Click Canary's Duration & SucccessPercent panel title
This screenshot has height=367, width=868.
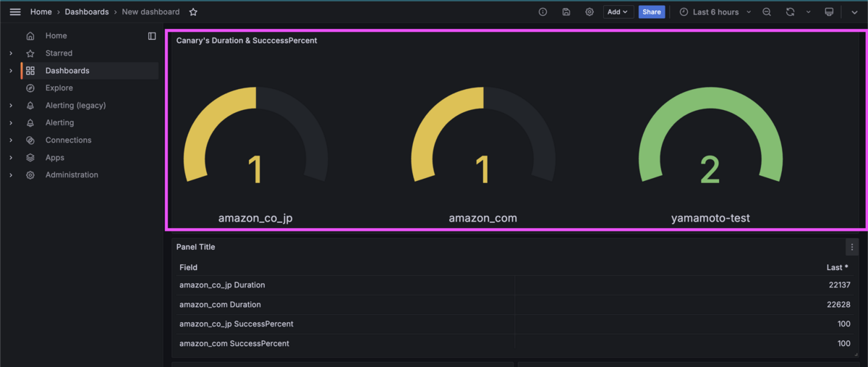coord(247,41)
